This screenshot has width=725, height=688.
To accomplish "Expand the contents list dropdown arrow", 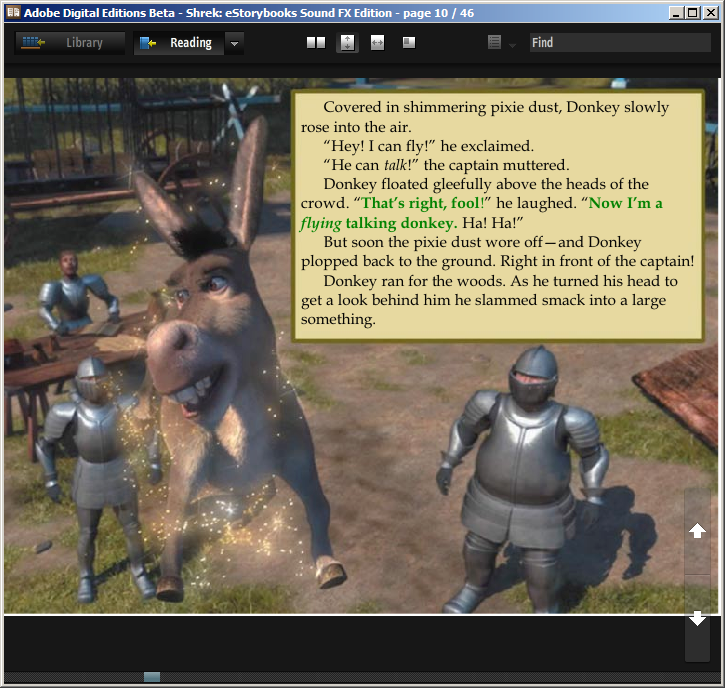I will click(512, 45).
